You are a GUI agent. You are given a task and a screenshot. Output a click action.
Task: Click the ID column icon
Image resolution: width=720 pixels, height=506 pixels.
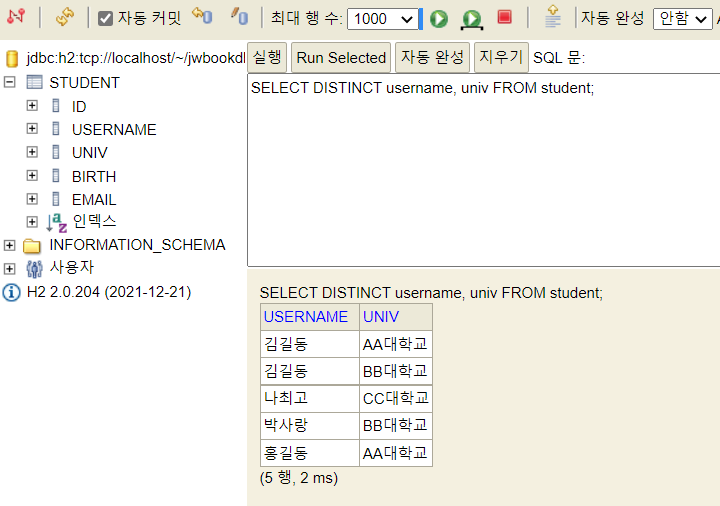tap(56, 106)
